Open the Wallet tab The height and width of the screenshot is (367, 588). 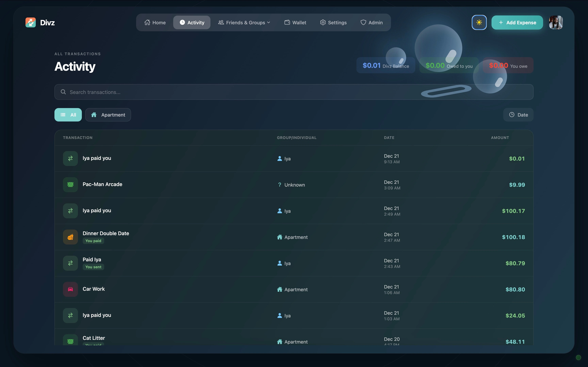click(x=295, y=23)
